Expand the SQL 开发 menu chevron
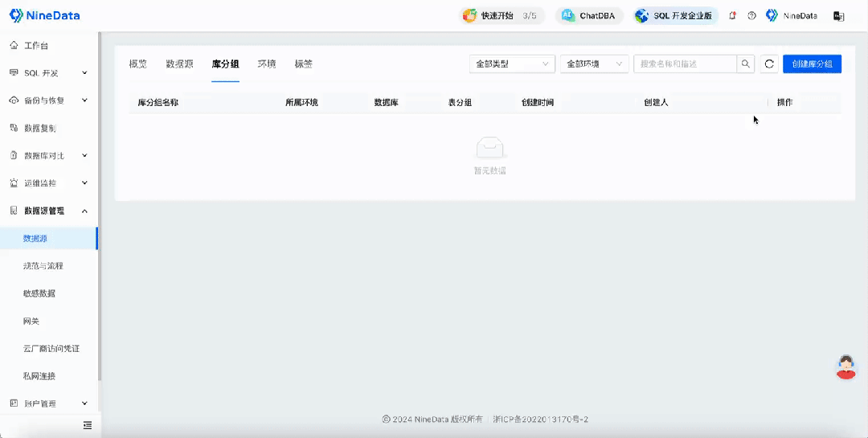Screen dimensions: 868x438 tap(84, 73)
